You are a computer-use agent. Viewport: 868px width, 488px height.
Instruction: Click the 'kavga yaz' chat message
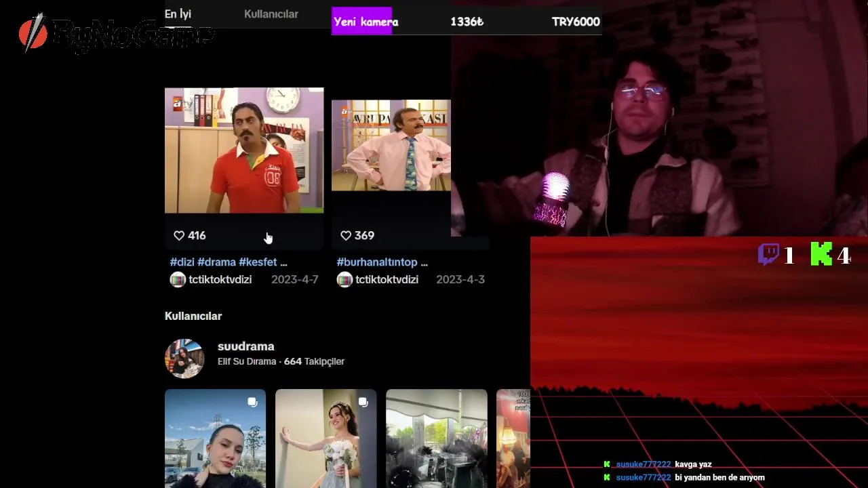click(693, 464)
